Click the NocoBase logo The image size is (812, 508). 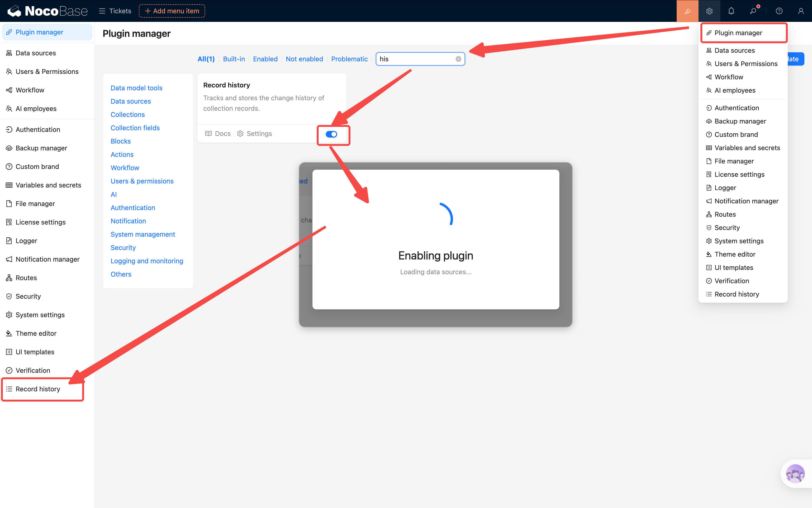coord(47,11)
